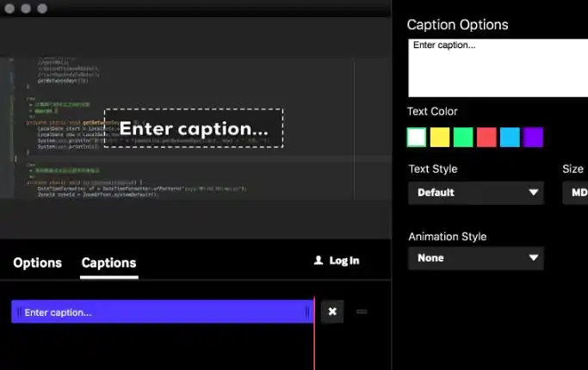The image size is (588, 370).
Task: Click the green macOS zoom window button
Action: [42, 9]
